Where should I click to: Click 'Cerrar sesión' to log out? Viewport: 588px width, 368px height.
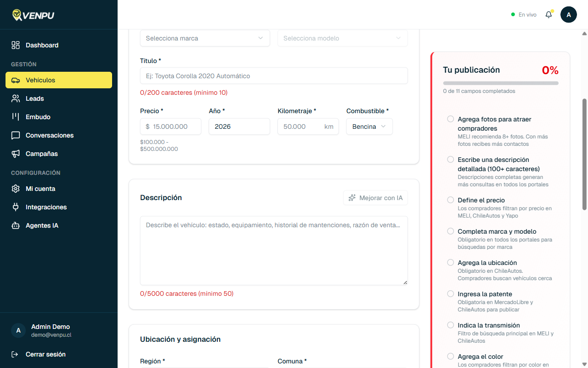click(x=45, y=354)
